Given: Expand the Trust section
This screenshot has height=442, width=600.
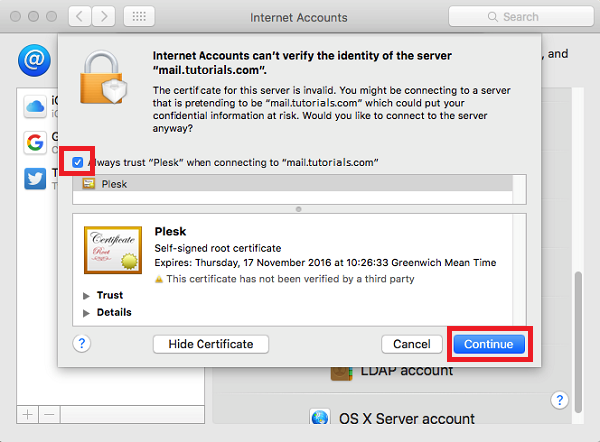Looking at the screenshot, I should click(86, 295).
